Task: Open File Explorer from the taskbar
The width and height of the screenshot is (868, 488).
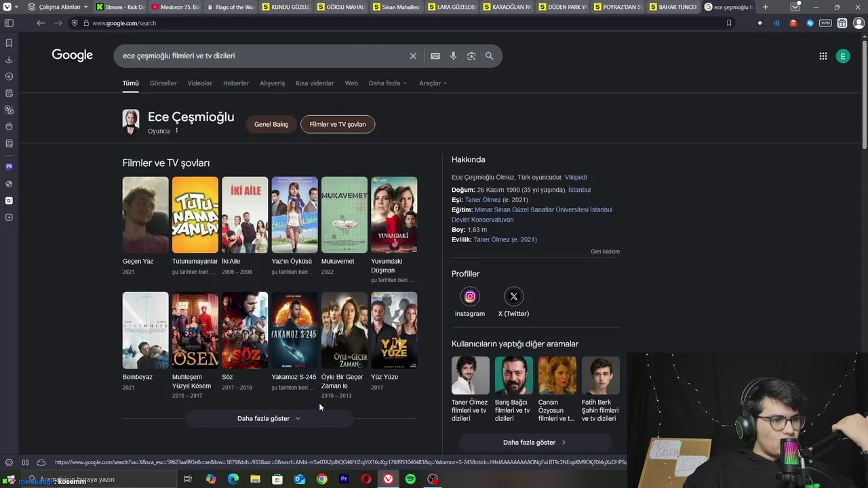Action: 255,479
